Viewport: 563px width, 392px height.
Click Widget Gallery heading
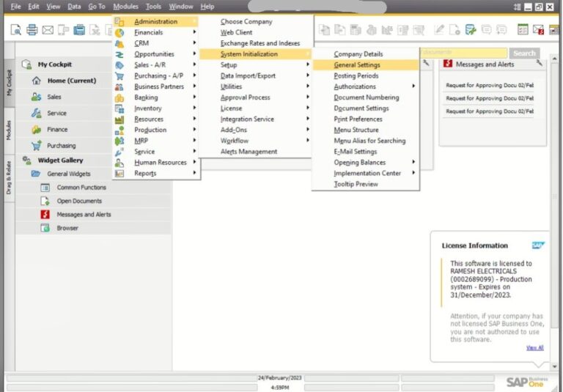[60, 160]
